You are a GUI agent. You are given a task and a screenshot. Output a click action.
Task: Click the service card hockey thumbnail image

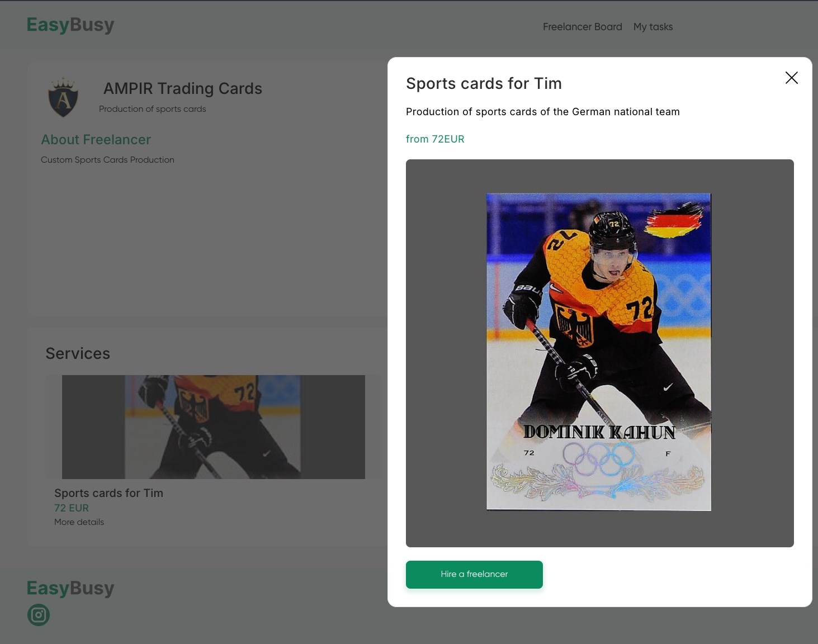214,427
